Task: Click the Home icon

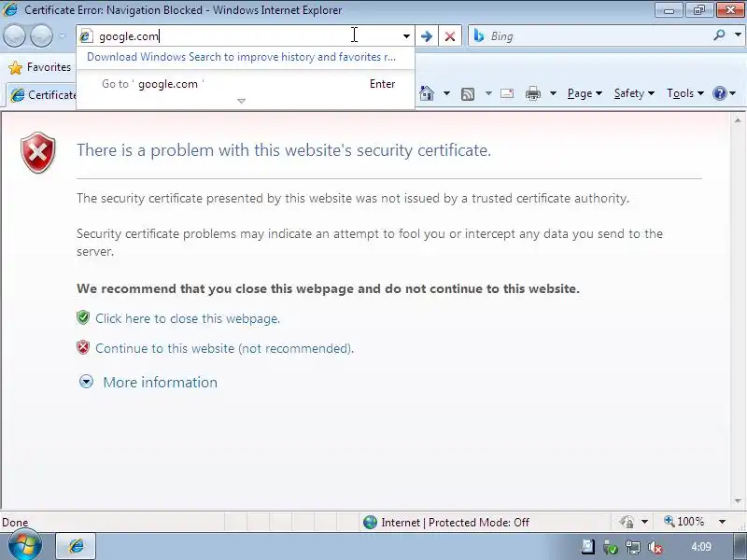Action: tap(427, 93)
